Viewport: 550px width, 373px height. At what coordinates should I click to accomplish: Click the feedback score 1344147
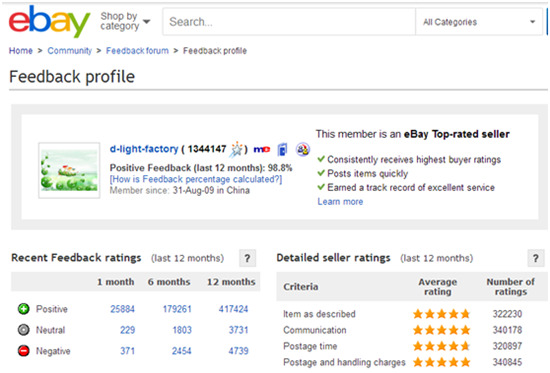[x=207, y=149]
